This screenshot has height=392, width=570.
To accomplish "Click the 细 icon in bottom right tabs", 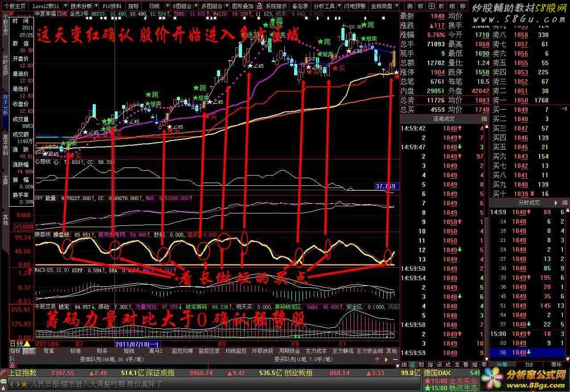I will (x=404, y=364).
